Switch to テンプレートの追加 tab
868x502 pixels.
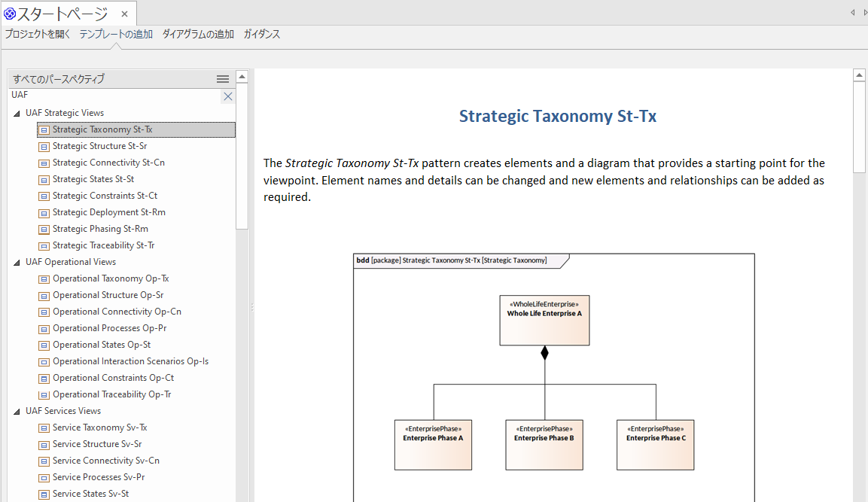tap(116, 35)
